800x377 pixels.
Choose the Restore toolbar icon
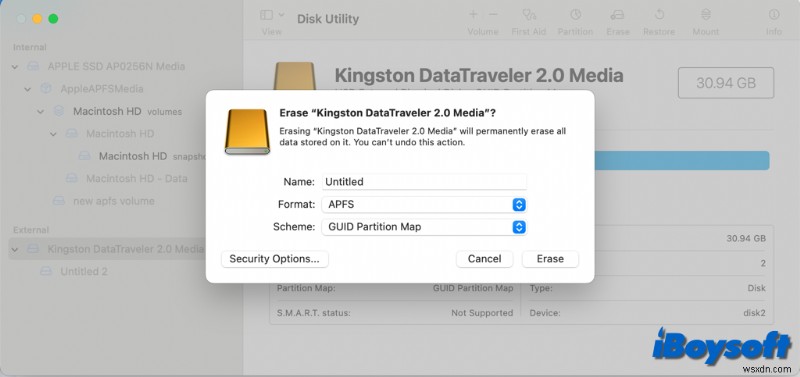[659, 14]
